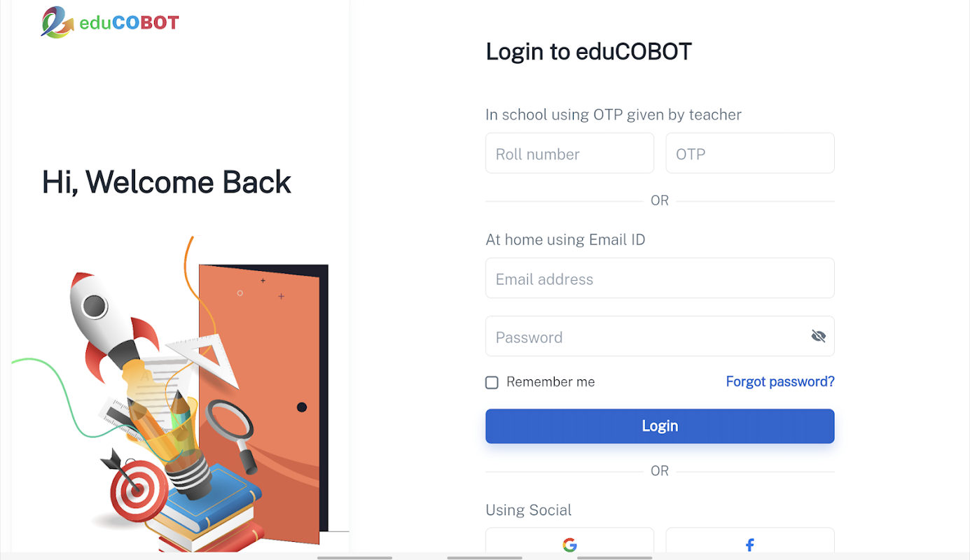Focus the Roll number field
The image size is (970, 560).
[x=569, y=153]
